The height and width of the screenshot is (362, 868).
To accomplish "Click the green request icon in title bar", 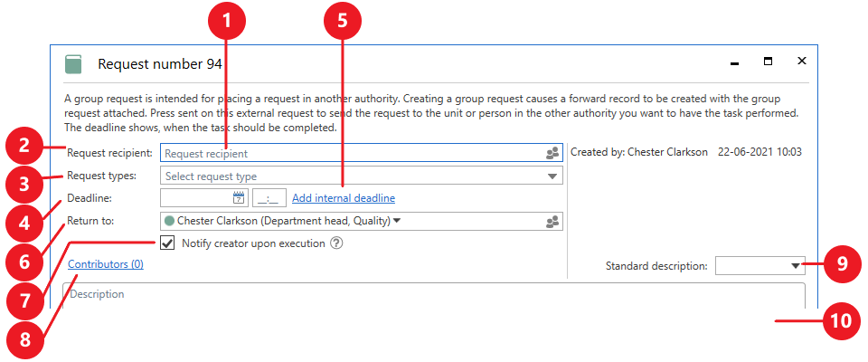I will click(73, 63).
